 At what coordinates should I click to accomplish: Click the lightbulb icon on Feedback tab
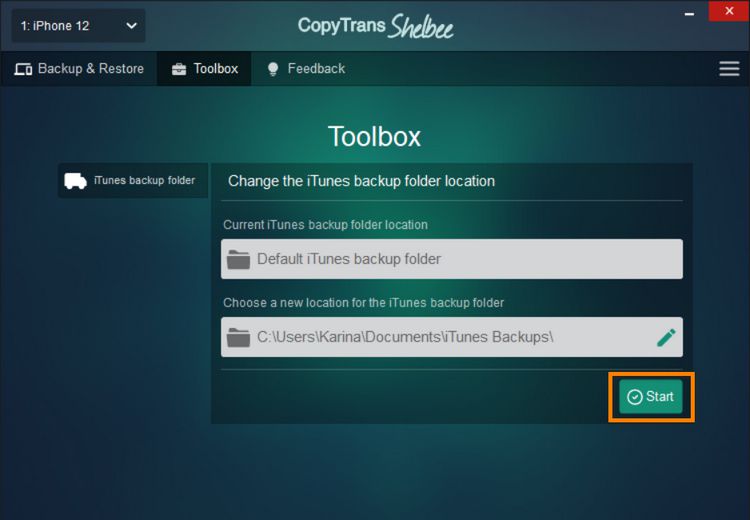(x=273, y=69)
